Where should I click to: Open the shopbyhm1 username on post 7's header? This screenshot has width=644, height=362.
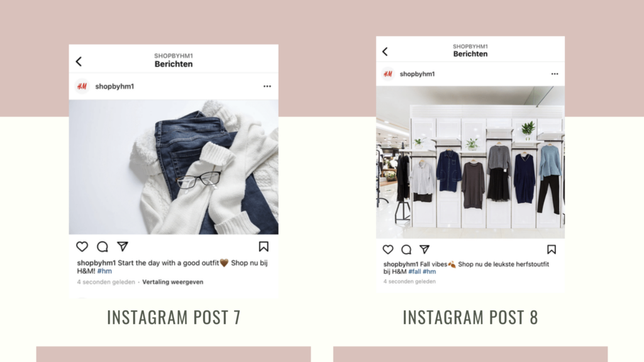[114, 86]
